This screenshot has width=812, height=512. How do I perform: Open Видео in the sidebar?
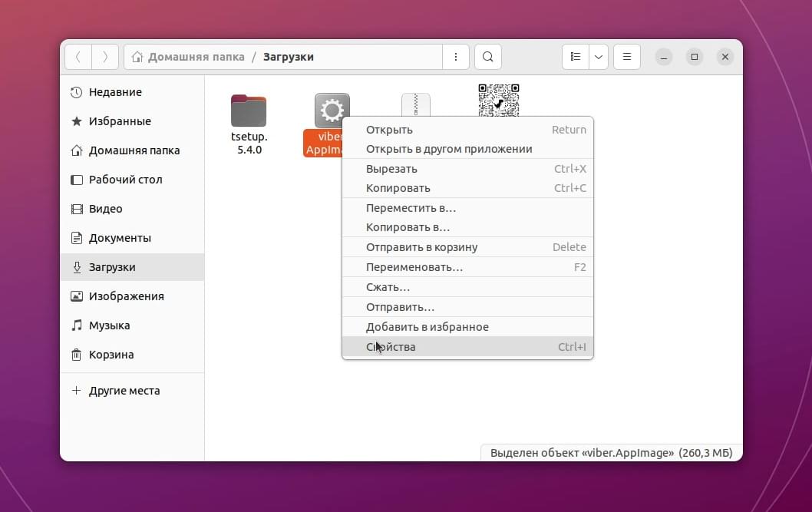pyautogui.click(x=132, y=209)
